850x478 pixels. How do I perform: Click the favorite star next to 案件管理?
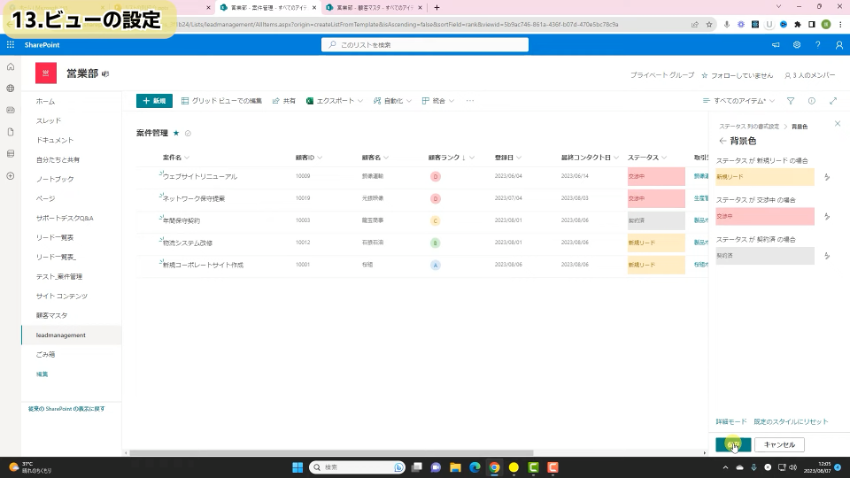(x=177, y=132)
